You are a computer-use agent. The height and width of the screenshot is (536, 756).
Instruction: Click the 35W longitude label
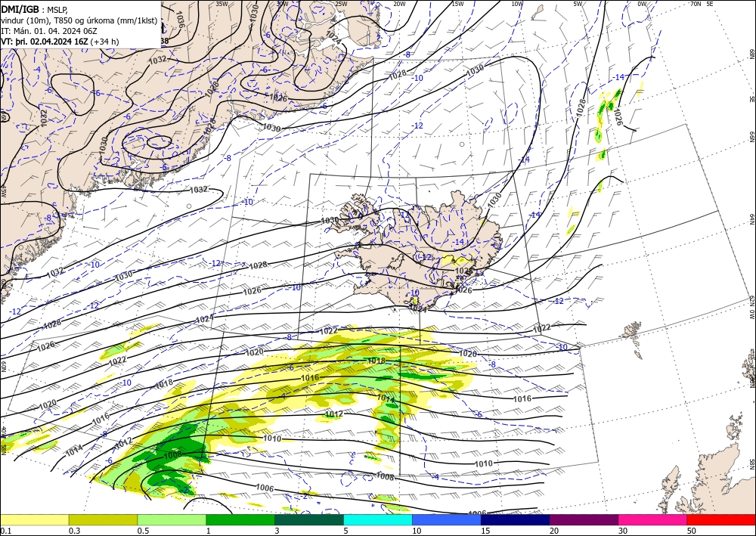(x=222, y=4)
